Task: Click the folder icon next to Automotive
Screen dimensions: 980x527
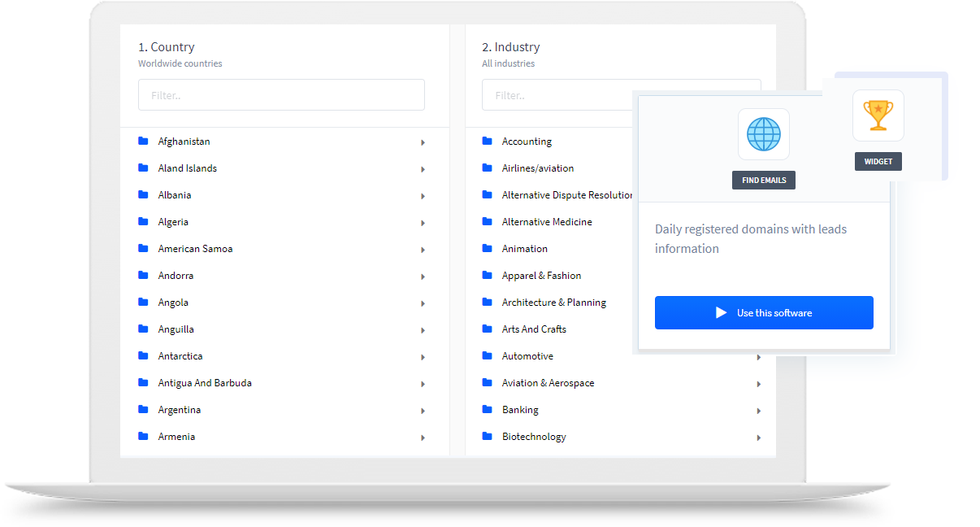Action: [485, 356]
